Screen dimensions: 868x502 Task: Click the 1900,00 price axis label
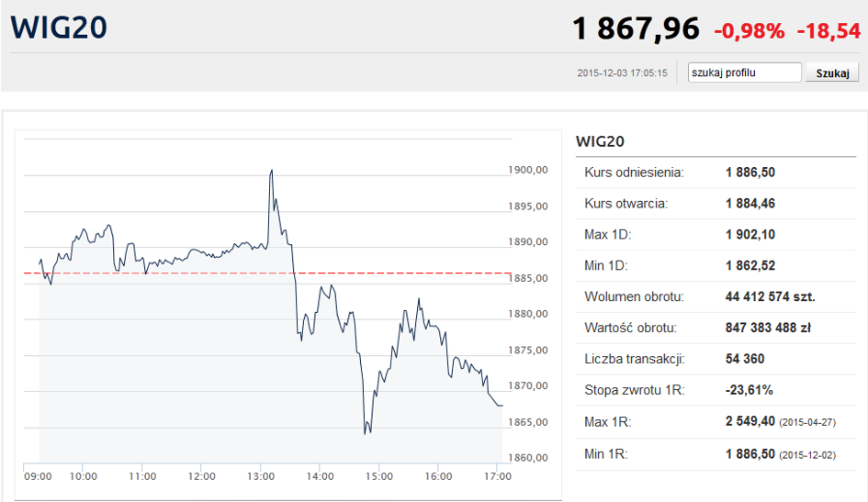[x=527, y=170]
